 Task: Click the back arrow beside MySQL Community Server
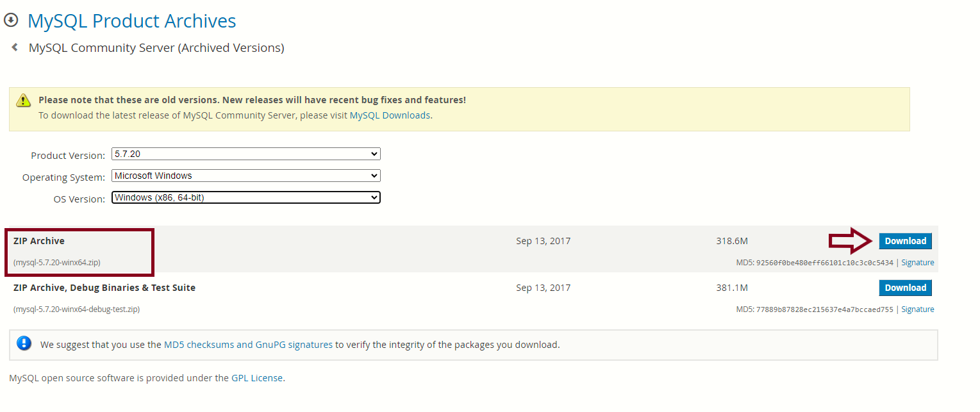coord(15,47)
